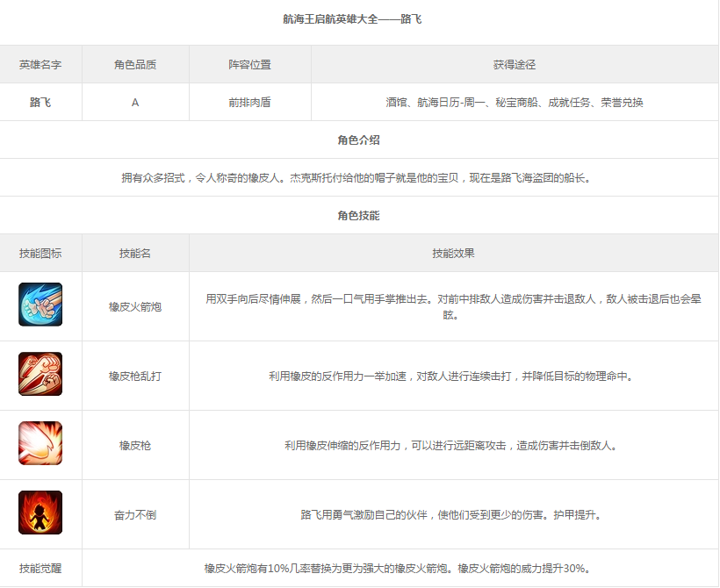Image resolution: width=720 pixels, height=588 pixels.
Task: Select the 前排肉盾 position cell
Action: (249, 103)
